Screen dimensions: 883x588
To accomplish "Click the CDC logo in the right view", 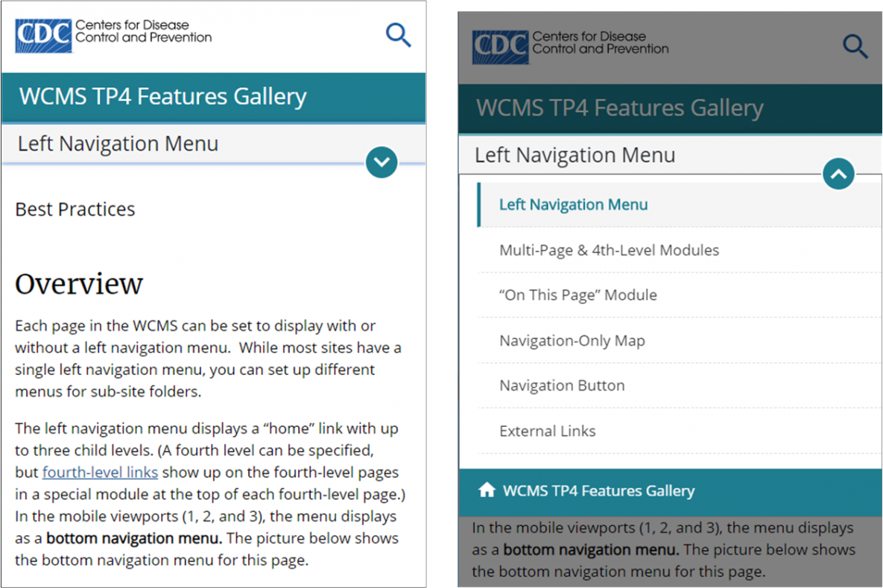I will tap(570, 46).
